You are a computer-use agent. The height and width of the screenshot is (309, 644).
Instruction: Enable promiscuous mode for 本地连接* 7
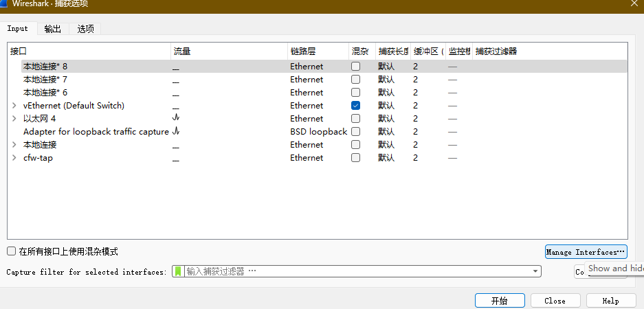[x=356, y=79]
